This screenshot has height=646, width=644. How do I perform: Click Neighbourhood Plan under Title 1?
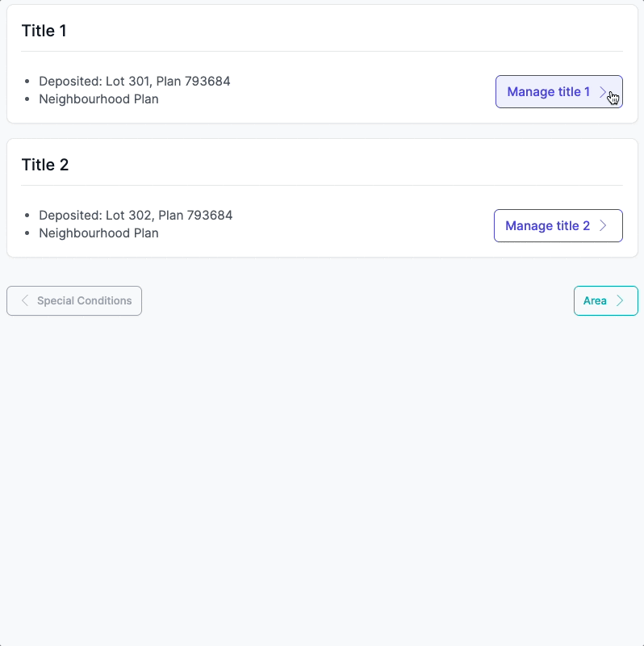pos(98,99)
